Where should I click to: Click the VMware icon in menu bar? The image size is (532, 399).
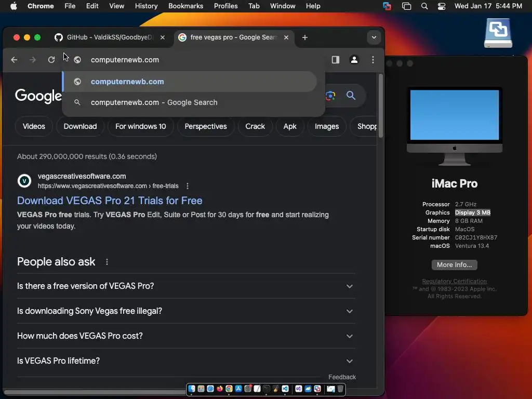(387, 6)
